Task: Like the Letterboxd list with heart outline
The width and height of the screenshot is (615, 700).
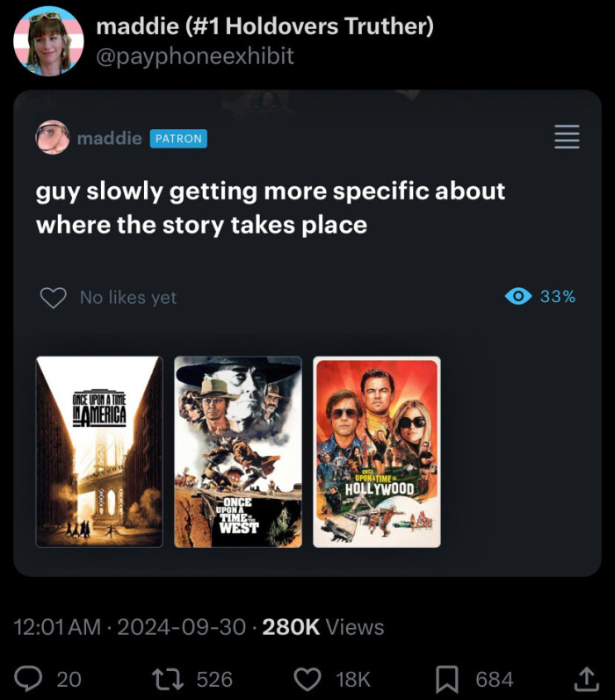Action: 54,298
